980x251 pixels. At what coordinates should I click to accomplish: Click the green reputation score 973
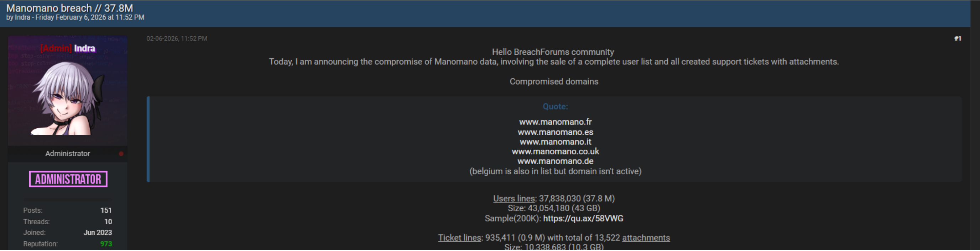coord(106,244)
